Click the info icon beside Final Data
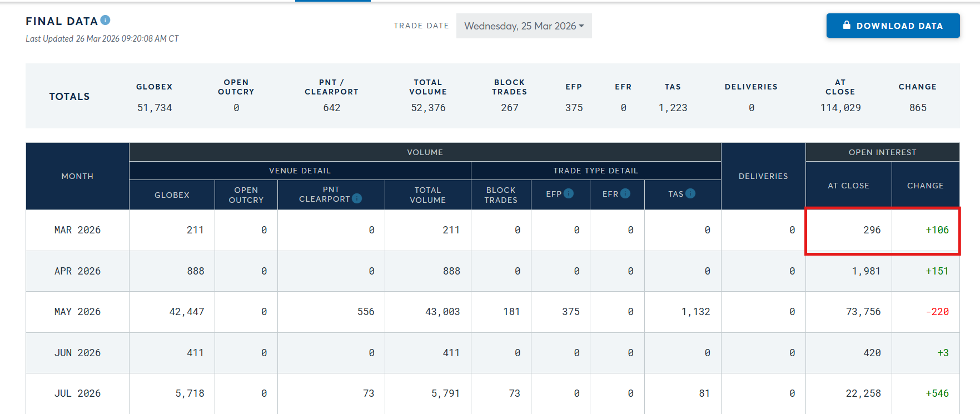Screen dimensions: 980x414 pyautogui.click(x=106, y=21)
